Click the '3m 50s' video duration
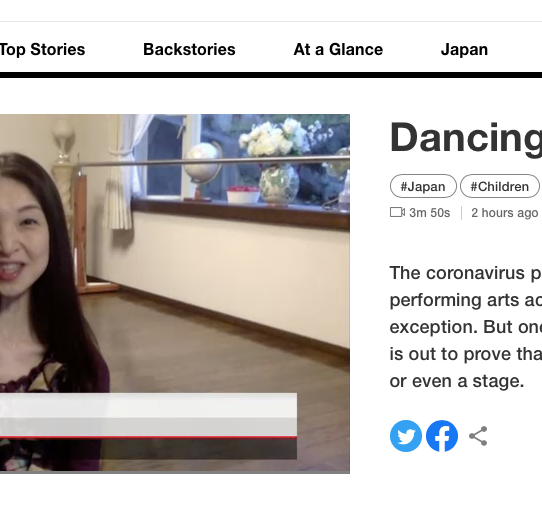This screenshot has height=506, width=542. pos(430,213)
